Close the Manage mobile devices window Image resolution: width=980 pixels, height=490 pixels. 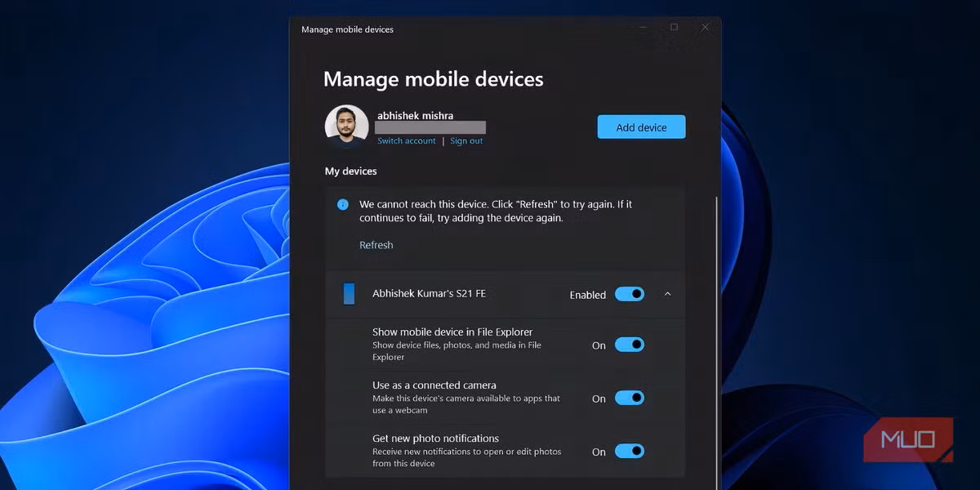tap(704, 26)
